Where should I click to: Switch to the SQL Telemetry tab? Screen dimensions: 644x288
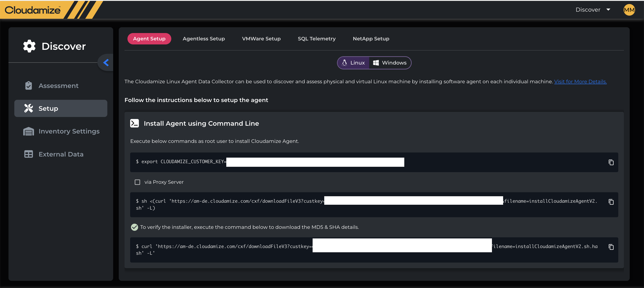coord(316,39)
